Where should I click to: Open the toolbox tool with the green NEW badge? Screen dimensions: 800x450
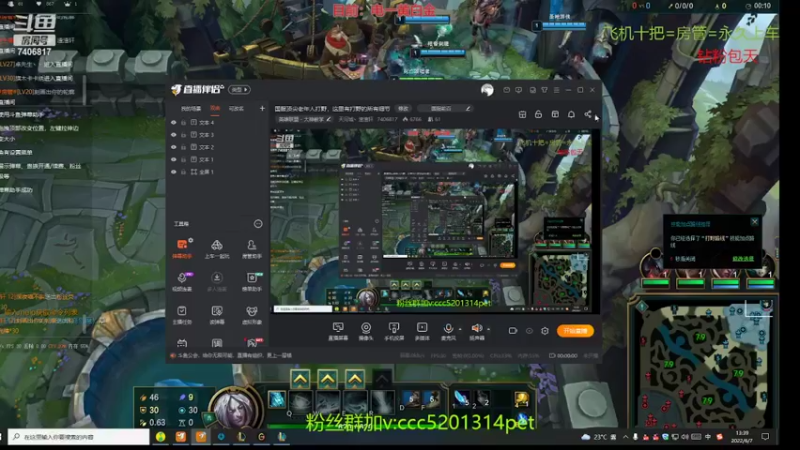point(252,281)
